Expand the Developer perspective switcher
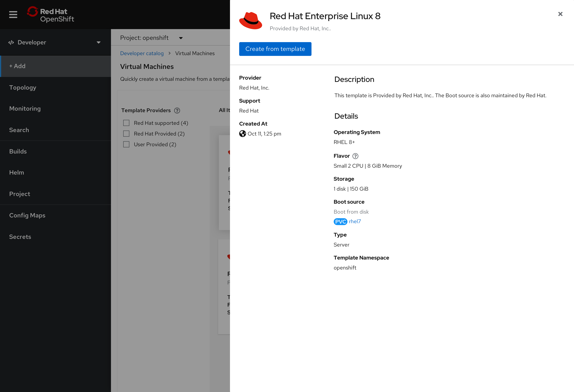 coord(55,42)
